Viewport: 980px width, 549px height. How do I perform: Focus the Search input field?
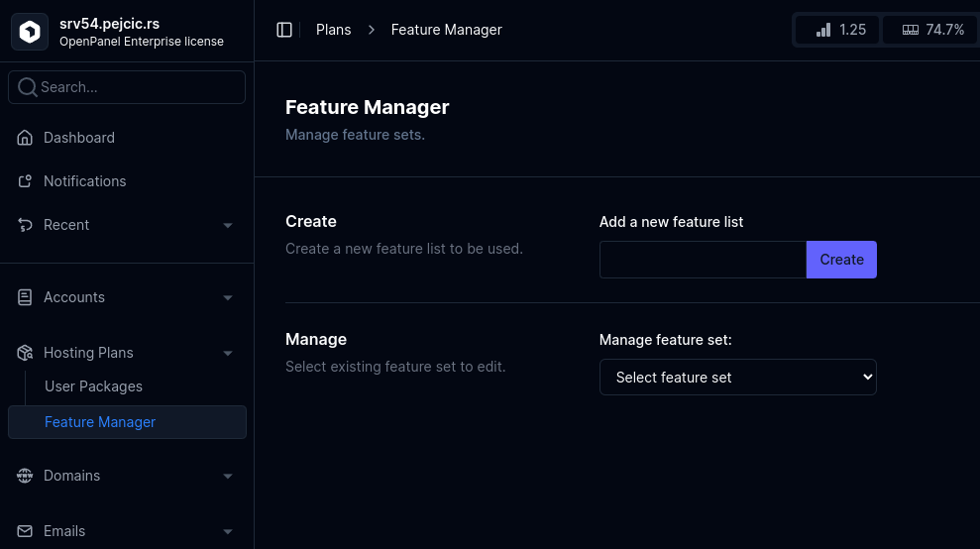click(127, 87)
